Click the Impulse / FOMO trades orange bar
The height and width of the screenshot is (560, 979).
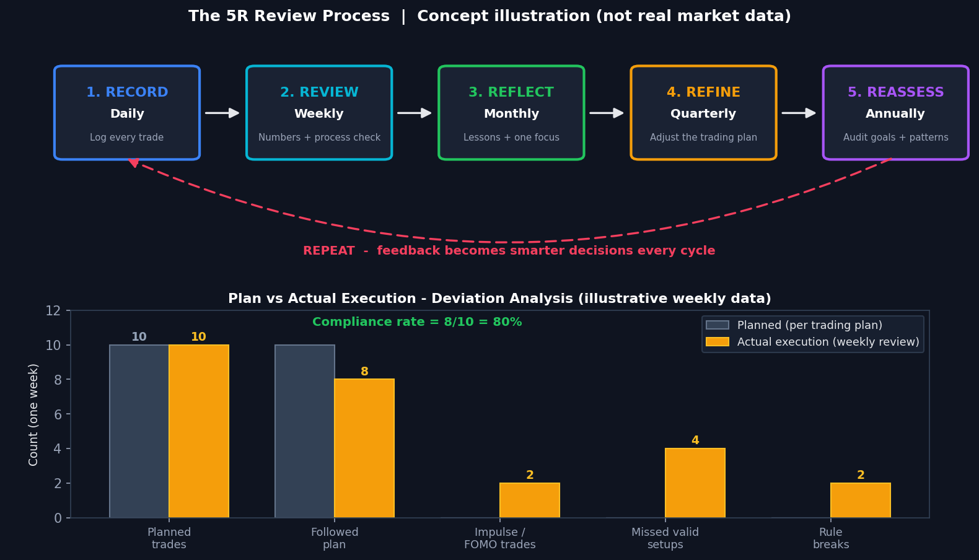pos(530,501)
